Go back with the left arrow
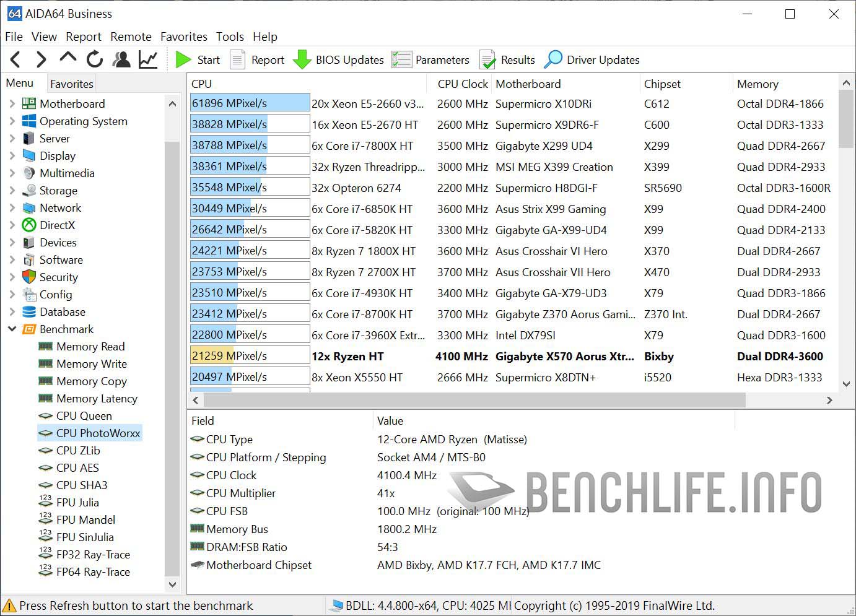 click(x=16, y=59)
